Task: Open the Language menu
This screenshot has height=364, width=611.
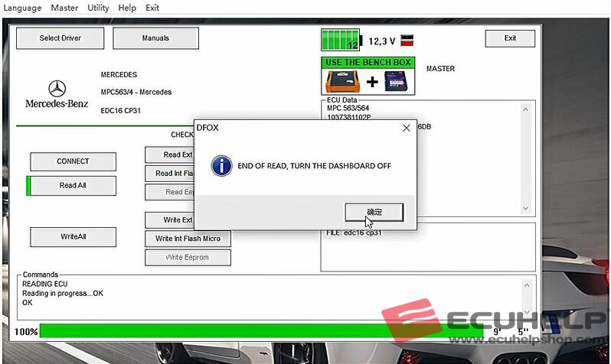Action: [22, 8]
